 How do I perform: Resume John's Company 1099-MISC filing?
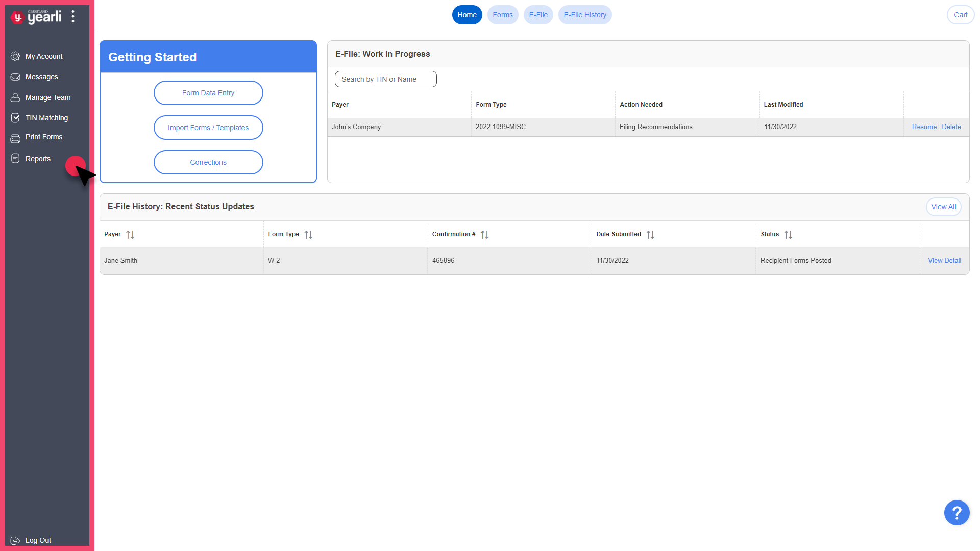point(924,127)
